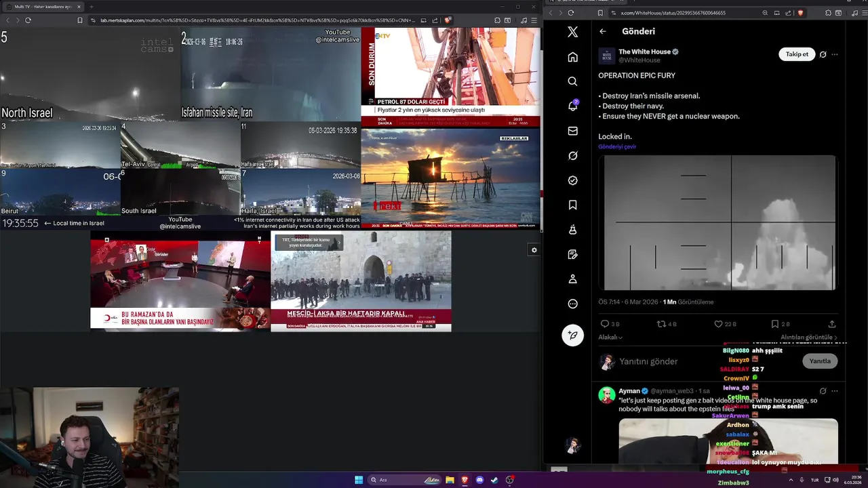The image size is (868, 488).
Task: Open Steam from the taskbar
Action: click(494, 480)
